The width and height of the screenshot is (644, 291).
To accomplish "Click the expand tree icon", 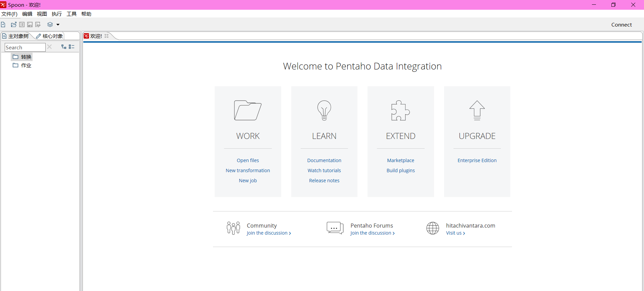I will 64,47.
